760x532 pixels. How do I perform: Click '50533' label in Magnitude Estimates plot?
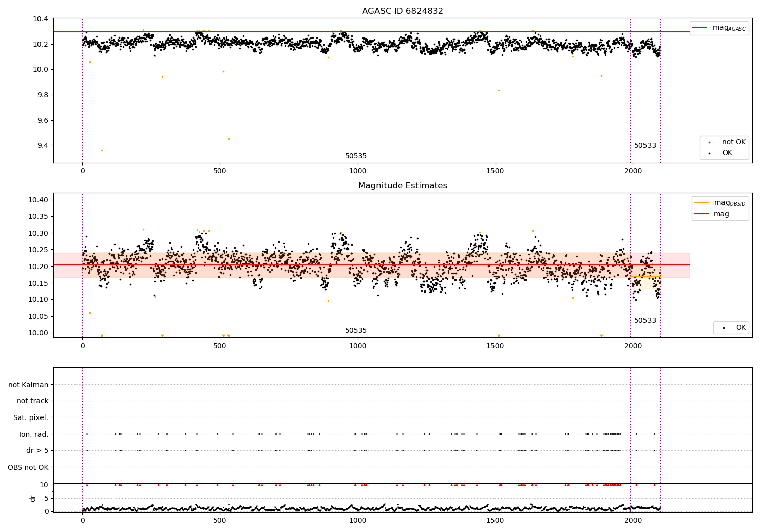645,321
